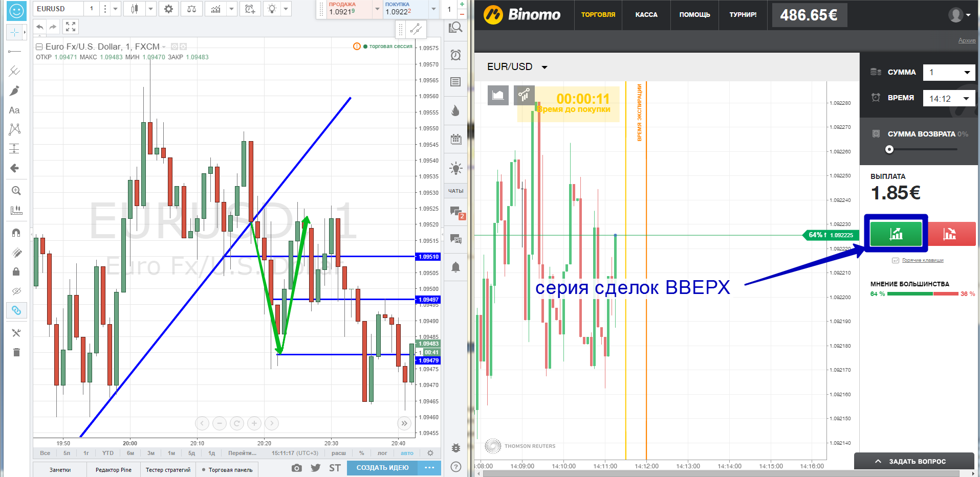Open the indicators icon in top toolbar
Image resolution: width=980 pixels, height=477 pixels.
click(x=216, y=9)
